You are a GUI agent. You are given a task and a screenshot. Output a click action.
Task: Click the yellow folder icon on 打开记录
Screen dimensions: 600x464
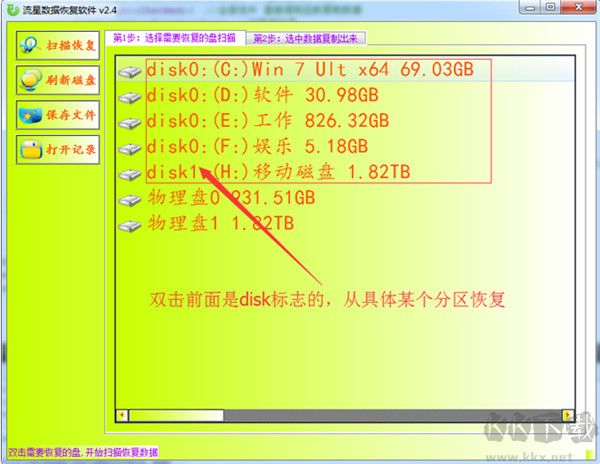point(31,149)
